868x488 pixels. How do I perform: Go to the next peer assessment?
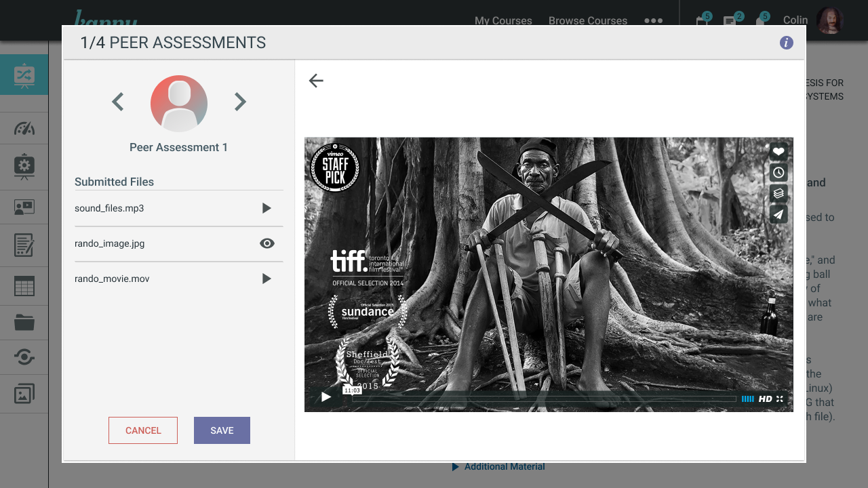coord(240,102)
